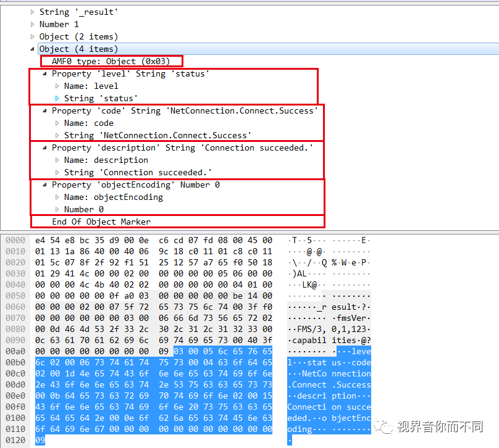
Task: Expand the 'Name: code' arrow
Action: [57, 123]
